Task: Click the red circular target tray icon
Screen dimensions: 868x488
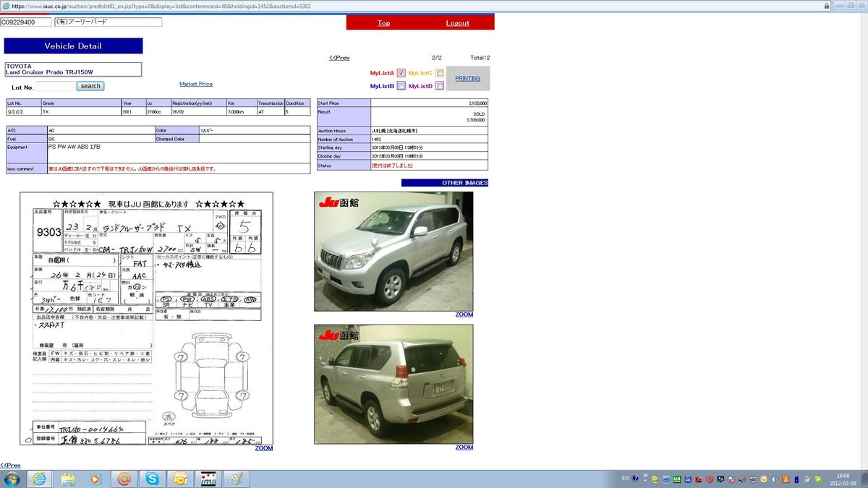Action: (710, 479)
